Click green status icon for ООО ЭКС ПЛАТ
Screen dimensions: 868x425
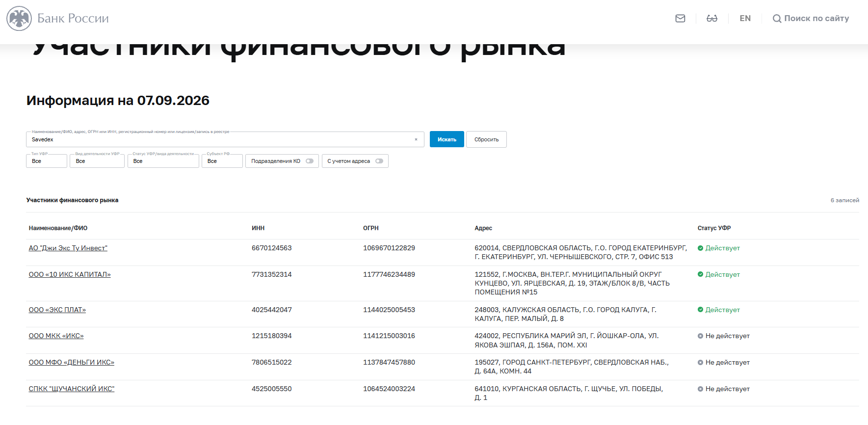click(x=700, y=310)
